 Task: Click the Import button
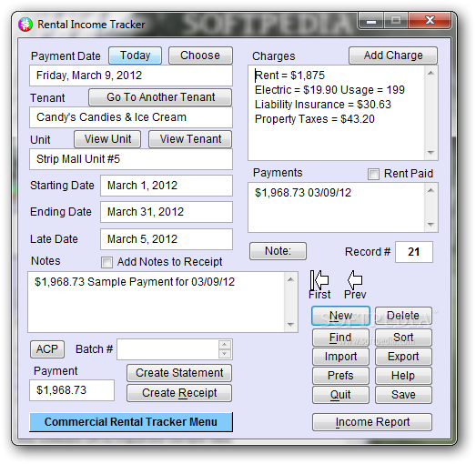pos(340,357)
